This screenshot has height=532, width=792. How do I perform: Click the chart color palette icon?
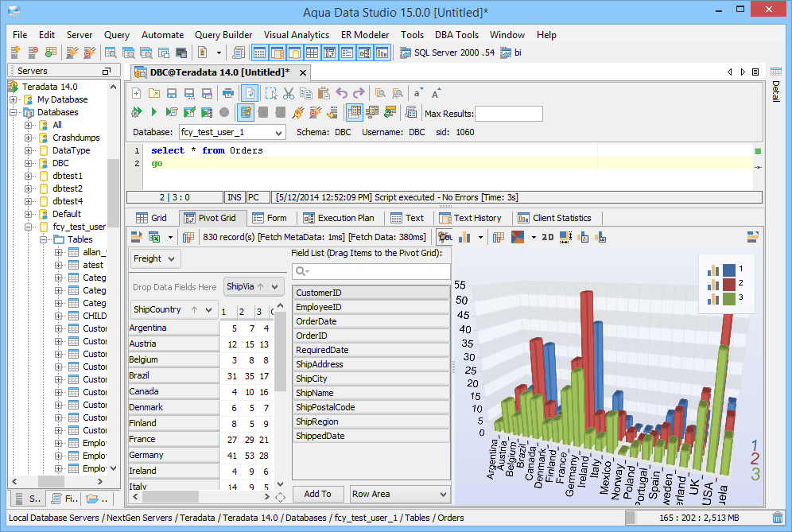tap(518, 237)
